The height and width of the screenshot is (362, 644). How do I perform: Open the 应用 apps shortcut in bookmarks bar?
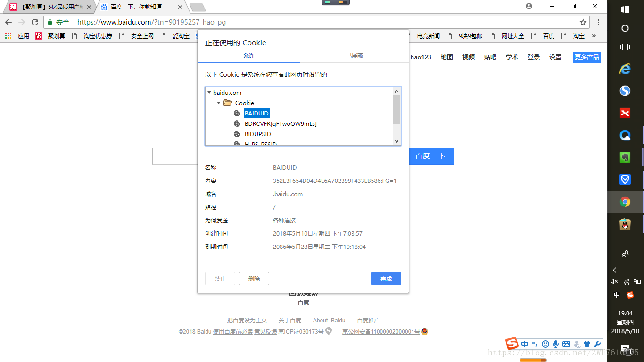point(17,36)
